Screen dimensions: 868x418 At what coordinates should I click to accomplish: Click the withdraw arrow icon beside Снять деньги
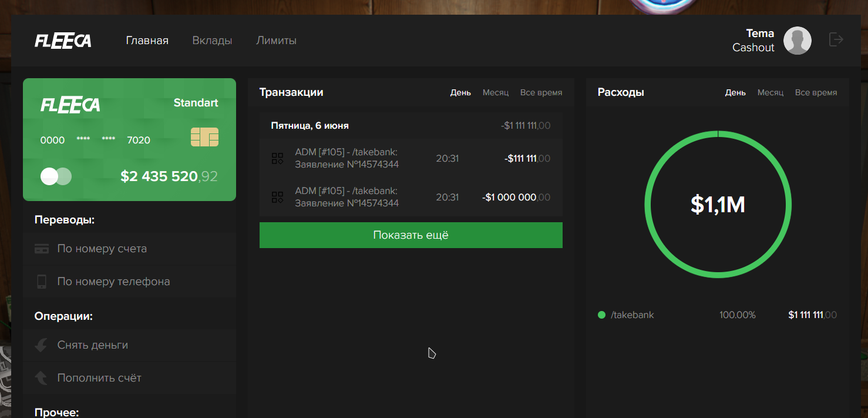(x=41, y=345)
